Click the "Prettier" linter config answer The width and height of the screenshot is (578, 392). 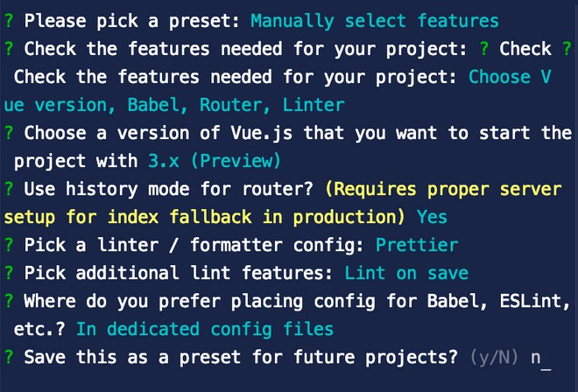coord(416,245)
